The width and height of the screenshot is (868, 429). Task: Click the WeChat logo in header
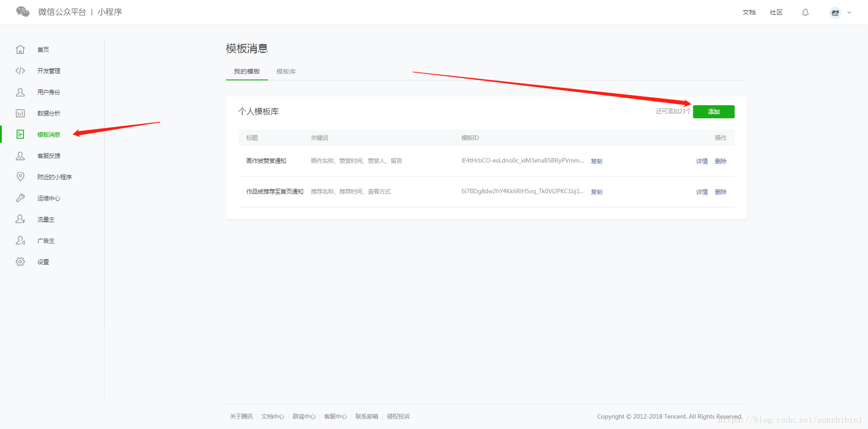(23, 12)
